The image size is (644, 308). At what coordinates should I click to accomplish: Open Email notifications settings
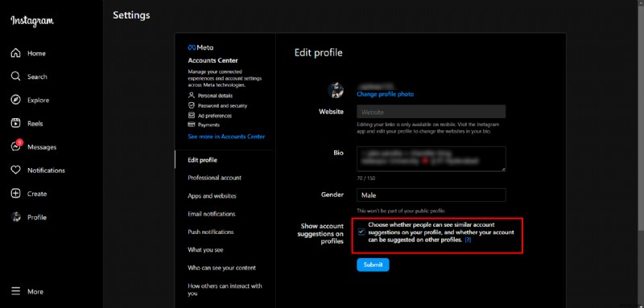(x=212, y=214)
